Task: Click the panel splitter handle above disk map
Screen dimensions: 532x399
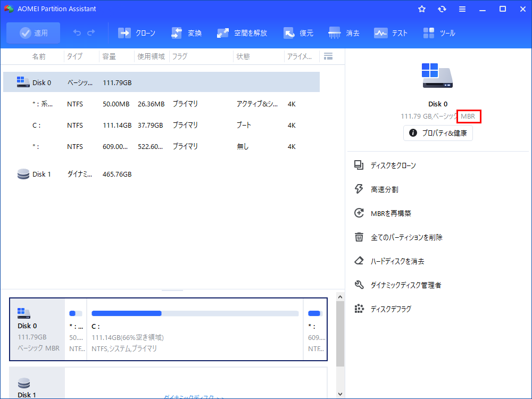Action: [172, 290]
